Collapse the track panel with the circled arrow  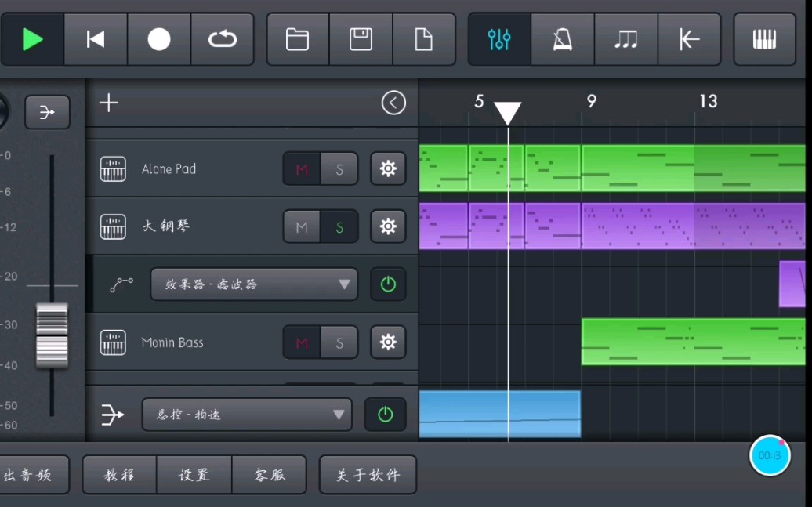(393, 103)
